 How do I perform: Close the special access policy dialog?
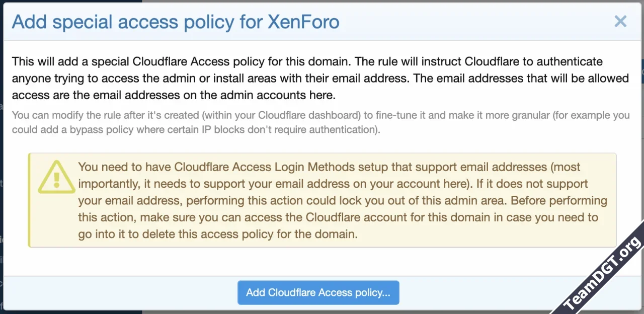click(x=620, y=21)
